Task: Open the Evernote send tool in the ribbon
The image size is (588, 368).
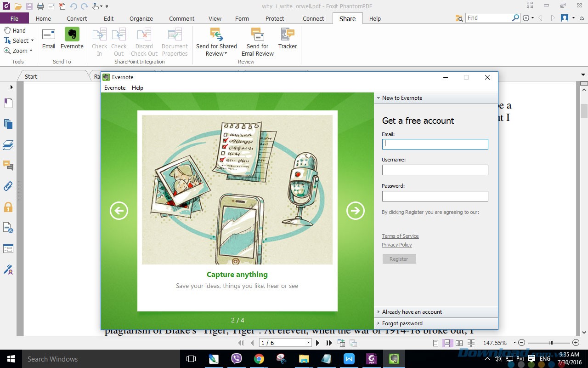Action: [72, 40]
